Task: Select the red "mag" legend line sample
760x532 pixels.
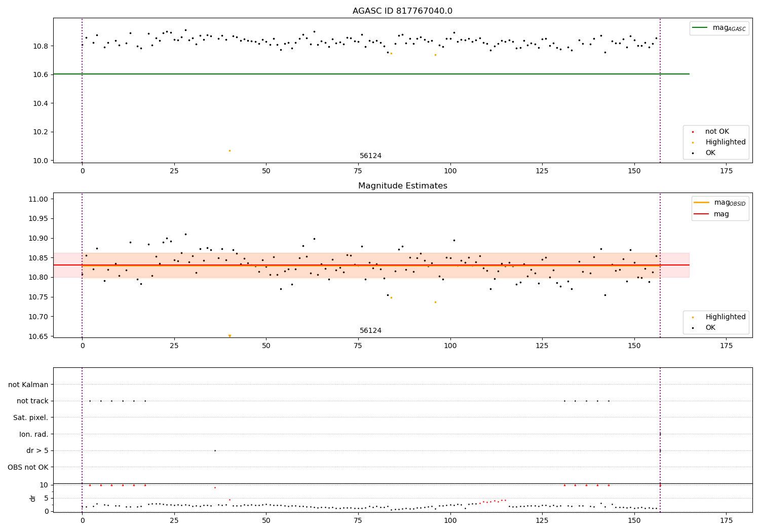Action: (x=702, y=214)
